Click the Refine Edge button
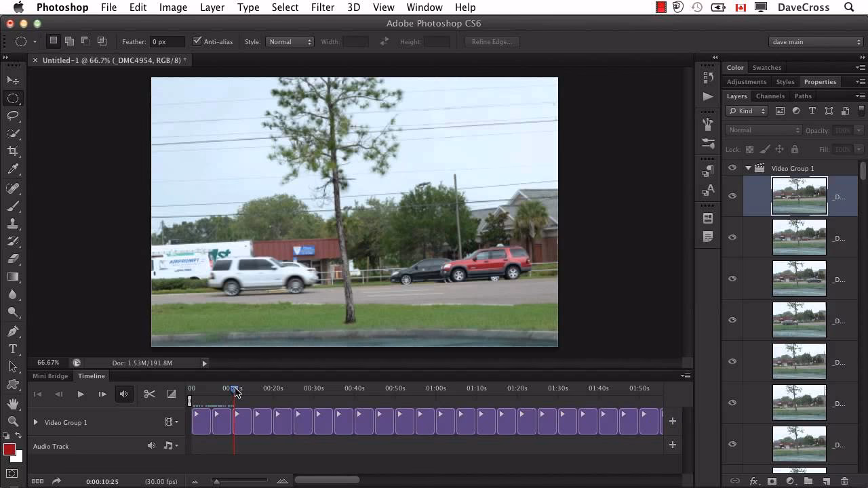Screen dimensions: 868x488 pos(491,41)
